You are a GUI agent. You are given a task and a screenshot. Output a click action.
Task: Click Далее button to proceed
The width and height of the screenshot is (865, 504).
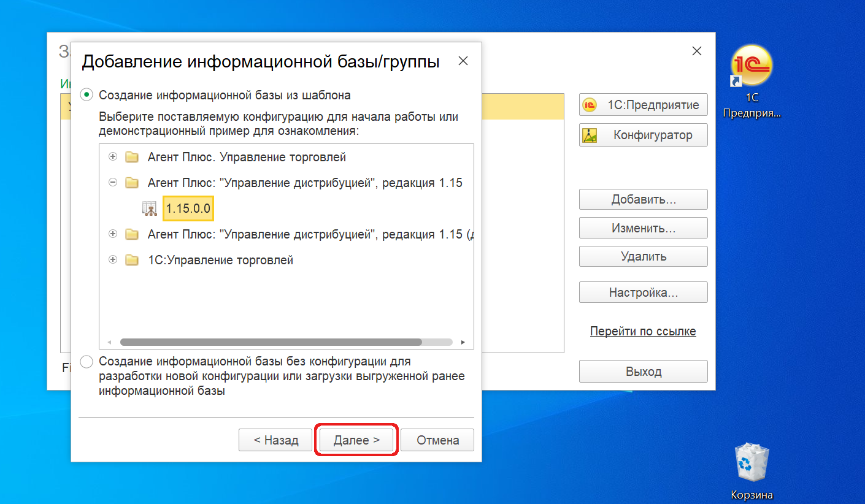tap(356, 440)
